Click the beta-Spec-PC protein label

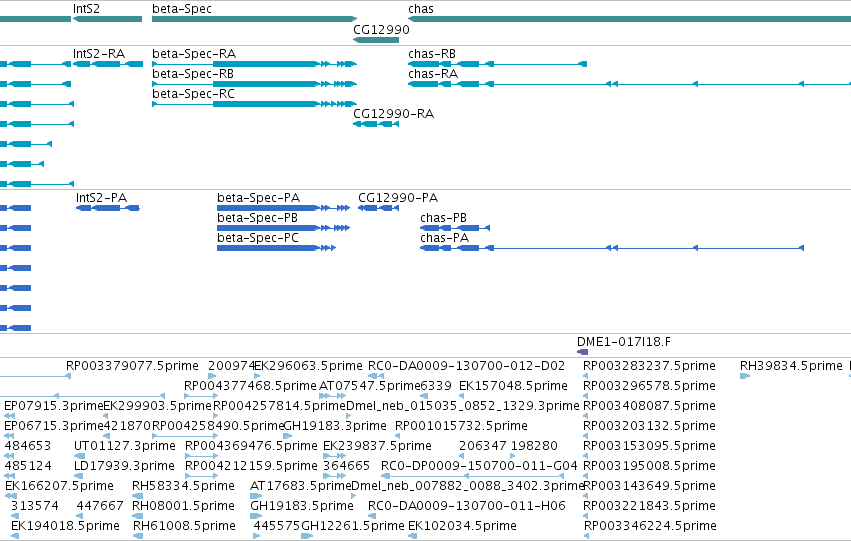[258, 238]
